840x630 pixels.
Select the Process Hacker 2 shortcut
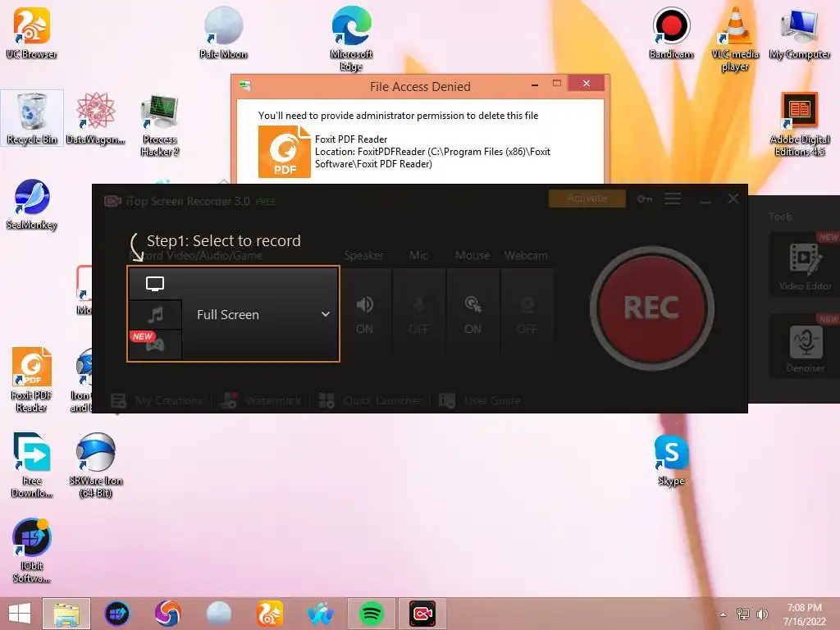[x=160, y=125]
